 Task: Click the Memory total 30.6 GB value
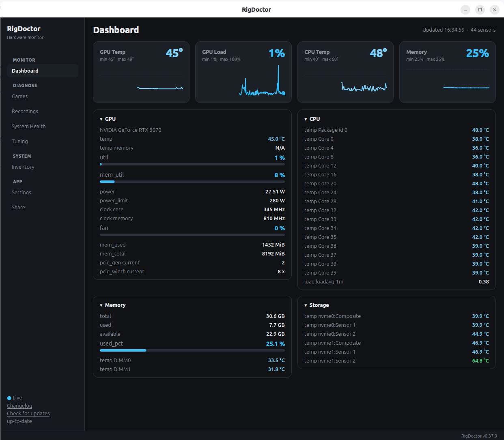coord(275,316)
